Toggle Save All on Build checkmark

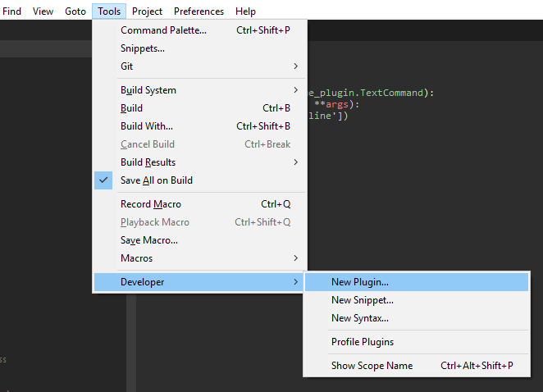[x=156, y=180]
